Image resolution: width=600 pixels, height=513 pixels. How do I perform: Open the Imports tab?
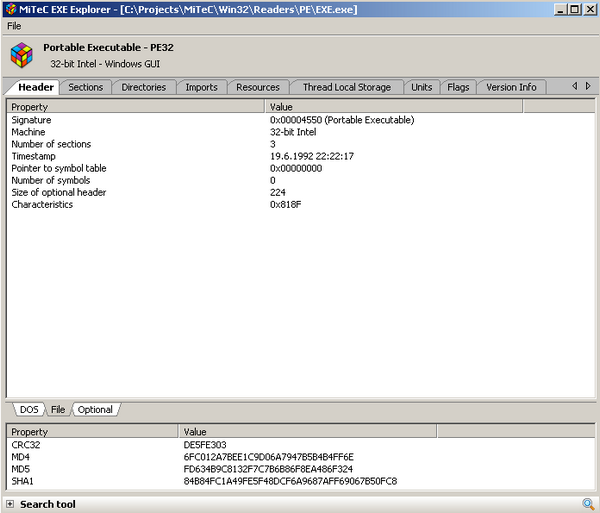[x=202, y=87]
